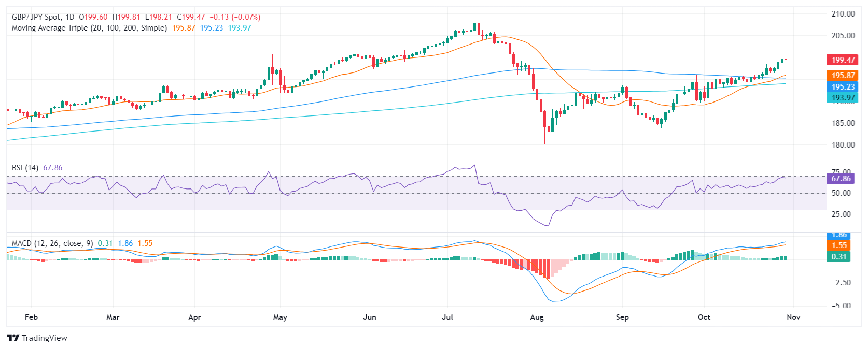Select the GBP/JPY Spot symbol title
The image size is (868, 349).
(36, 17)
